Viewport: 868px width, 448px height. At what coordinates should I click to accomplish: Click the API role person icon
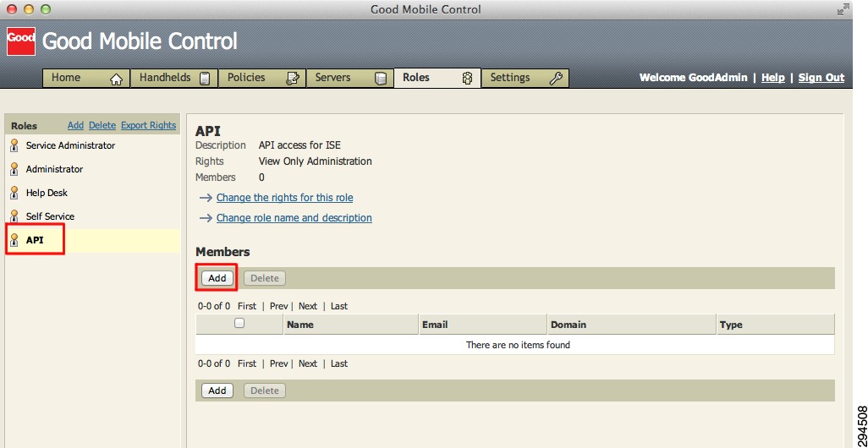coord(15,240)
